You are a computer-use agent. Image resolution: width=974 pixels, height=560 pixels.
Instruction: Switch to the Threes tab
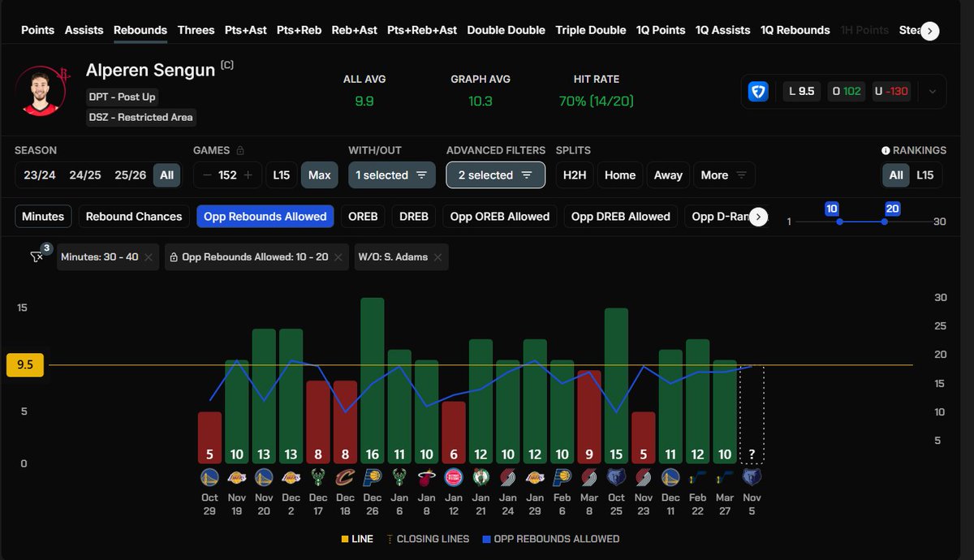[196, 30]
